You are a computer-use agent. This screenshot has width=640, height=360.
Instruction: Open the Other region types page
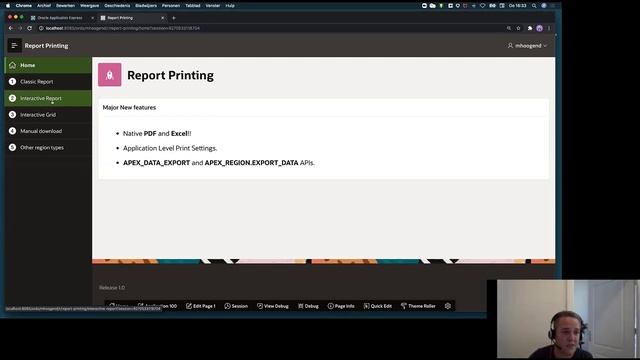(48, 147)
